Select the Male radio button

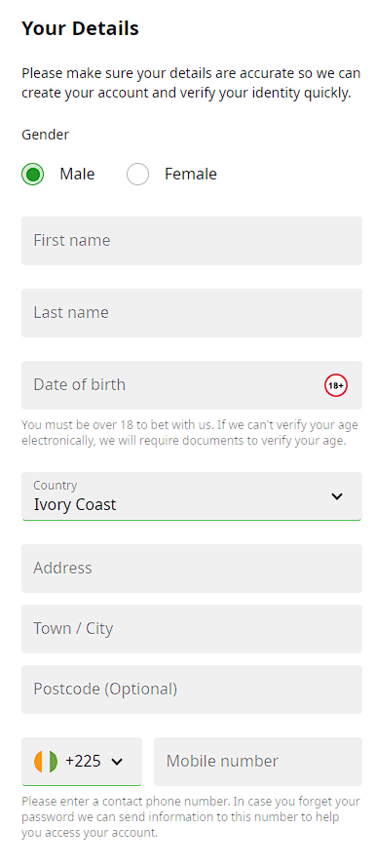point(32,175)
